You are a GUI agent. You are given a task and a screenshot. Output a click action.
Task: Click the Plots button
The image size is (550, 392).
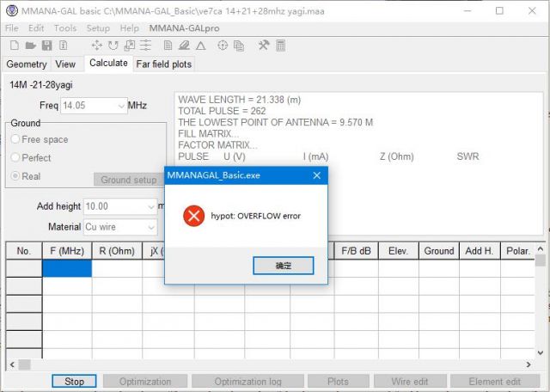pyautogui.click(x=338, y=382)
